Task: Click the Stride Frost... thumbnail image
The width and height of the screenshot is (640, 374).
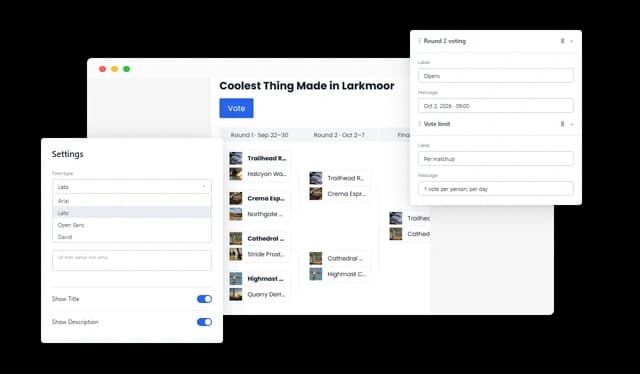Action: coord(236,254)
